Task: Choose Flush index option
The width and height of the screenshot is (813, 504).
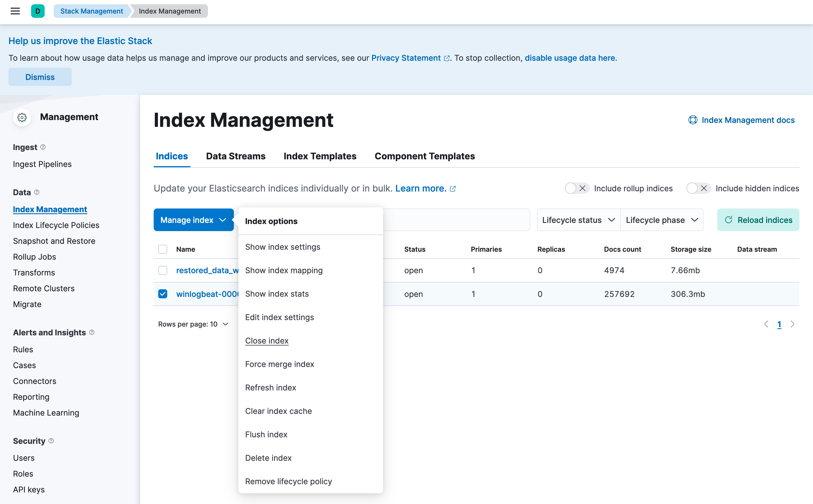Action: [310, 434]
